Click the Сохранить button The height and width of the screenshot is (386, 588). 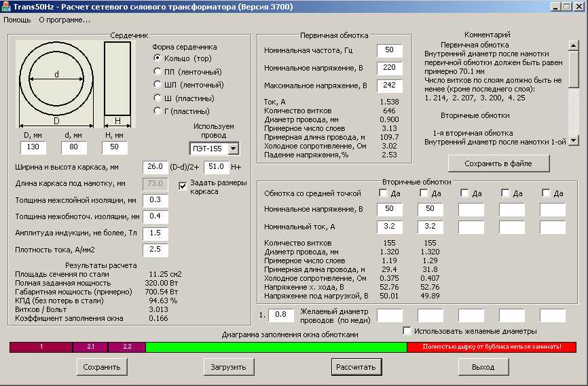pos(102,367)
